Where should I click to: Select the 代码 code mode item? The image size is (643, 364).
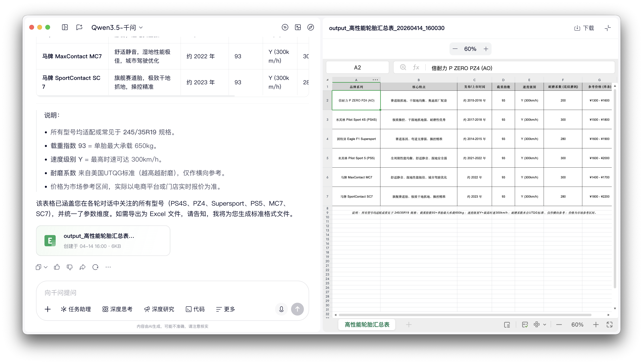click(x=195, y=309)
